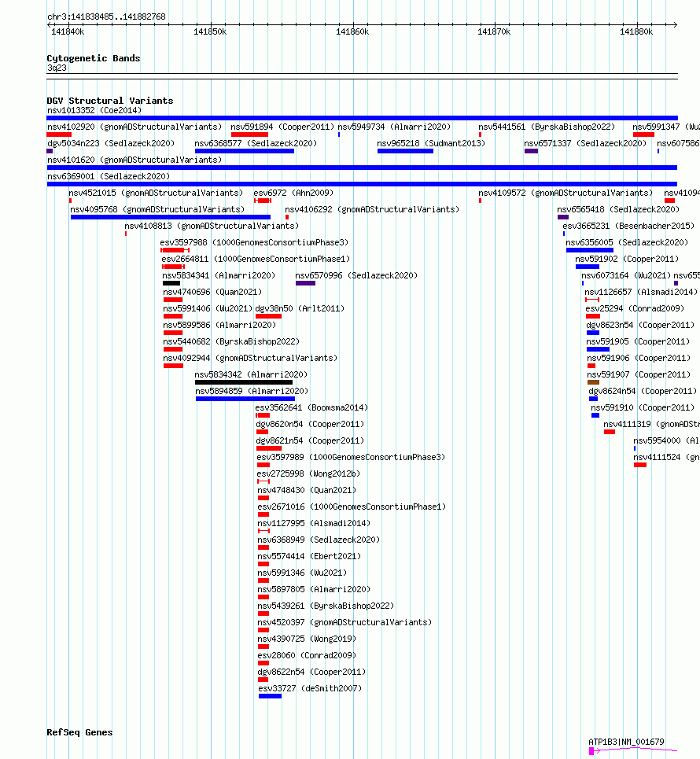Click nsv5440682 (ByrskaBishop2022) label

(x=231, y=341)
